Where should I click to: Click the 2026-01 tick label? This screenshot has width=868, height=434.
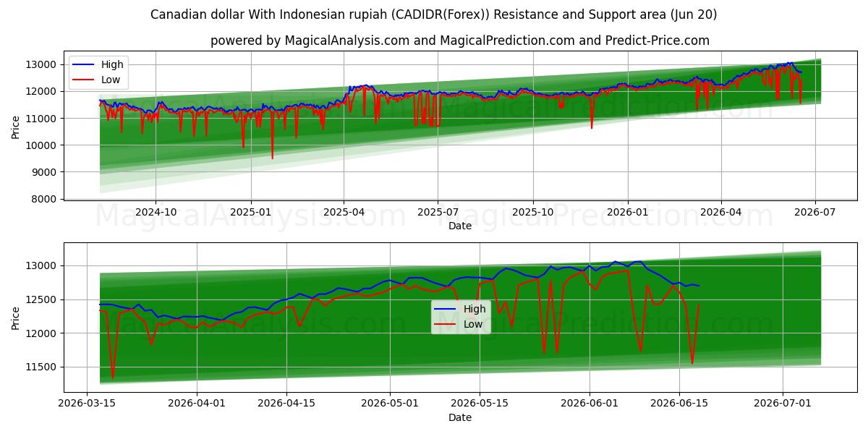coord(628,212)
